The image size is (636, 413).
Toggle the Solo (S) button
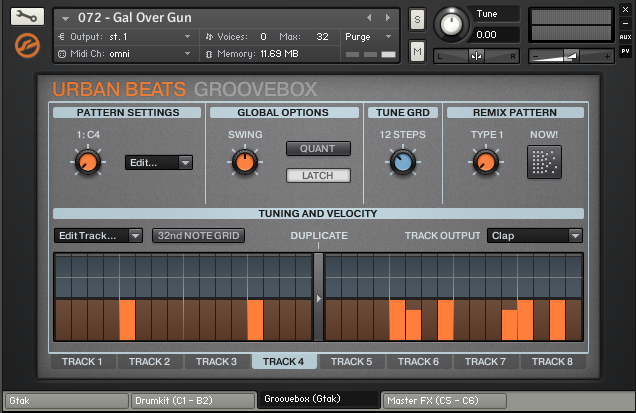pyautogui.click(x=417, y=21)
